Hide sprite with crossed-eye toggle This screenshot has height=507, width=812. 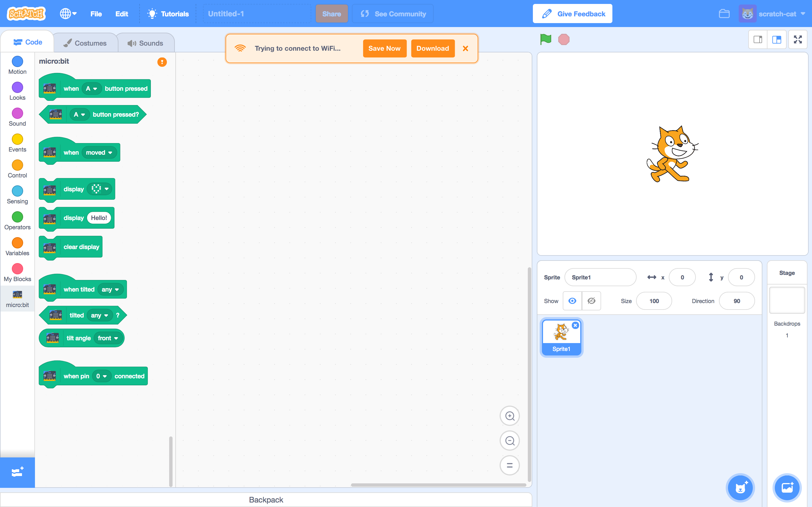point(591,301)
